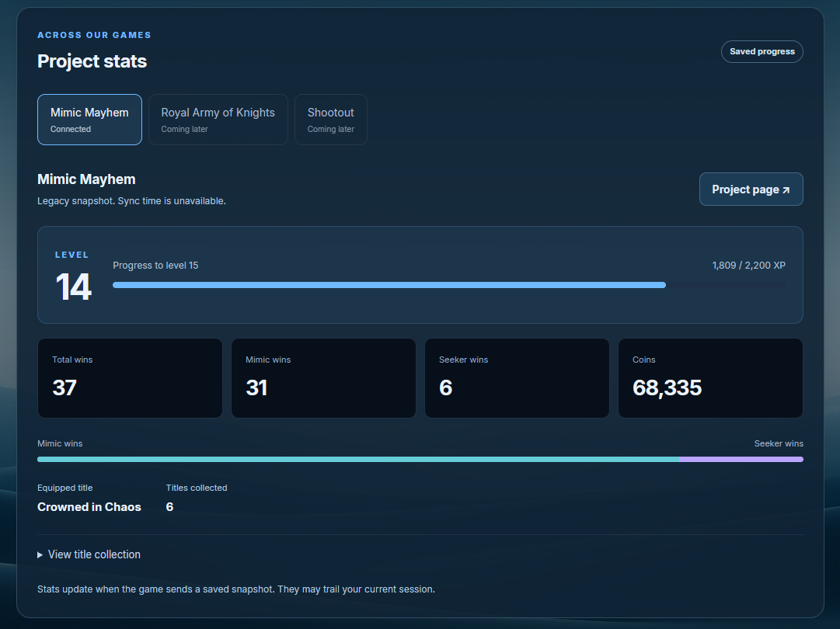Select the Total wins card showing 37
Viewport: 840px width, 629px height.
130,378
